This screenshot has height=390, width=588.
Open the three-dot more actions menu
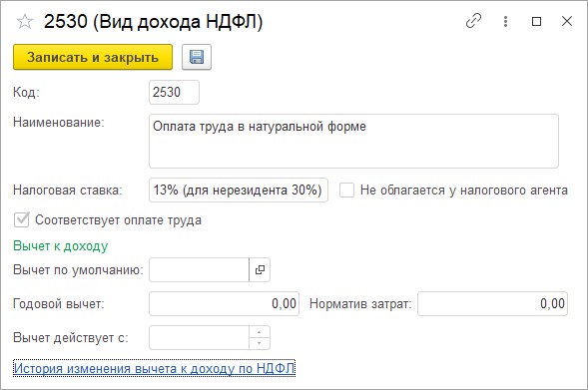505,21
